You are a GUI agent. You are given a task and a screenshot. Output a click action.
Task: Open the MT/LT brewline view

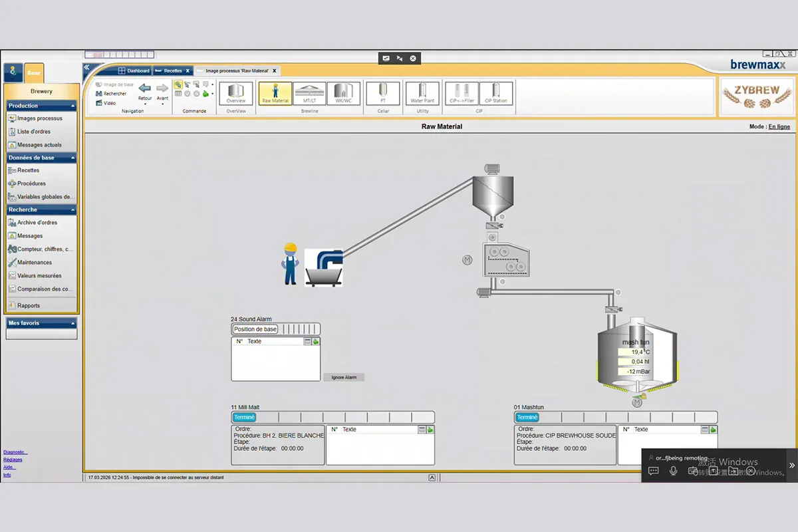click(x=310, y=93)
